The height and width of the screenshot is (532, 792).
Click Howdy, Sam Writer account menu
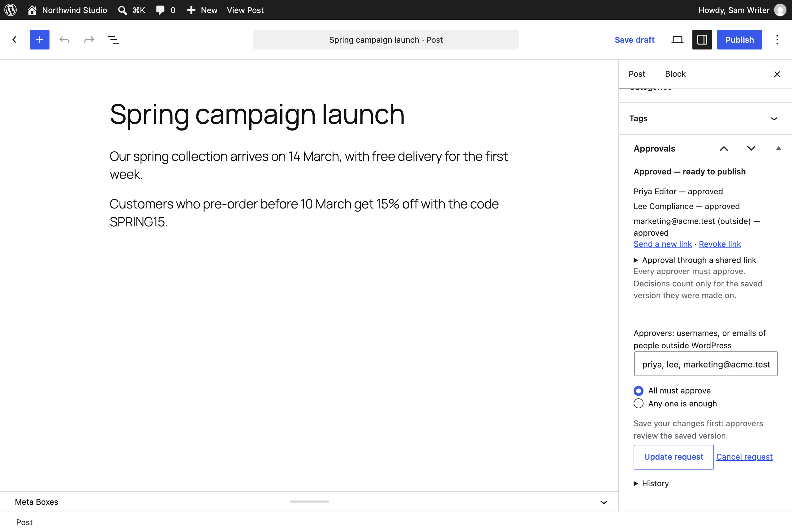pyautogui.click(x=742, y=10)
